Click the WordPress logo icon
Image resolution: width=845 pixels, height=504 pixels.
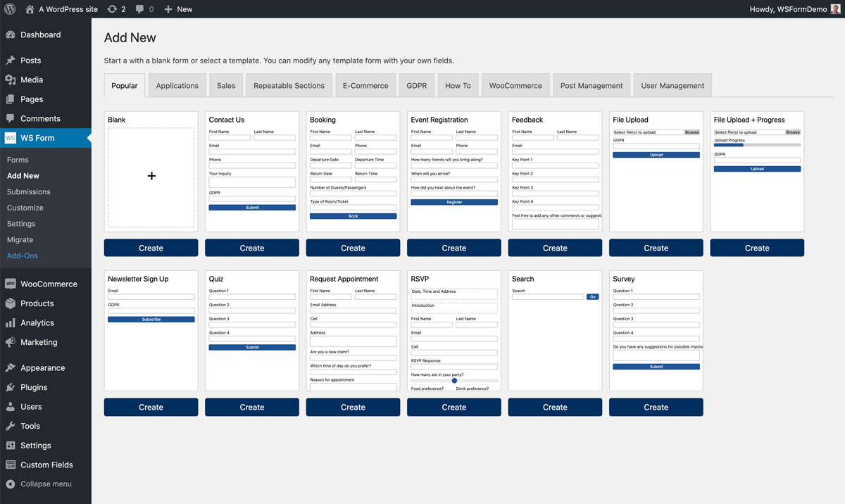pyautogui.click(x=10, y=9)
